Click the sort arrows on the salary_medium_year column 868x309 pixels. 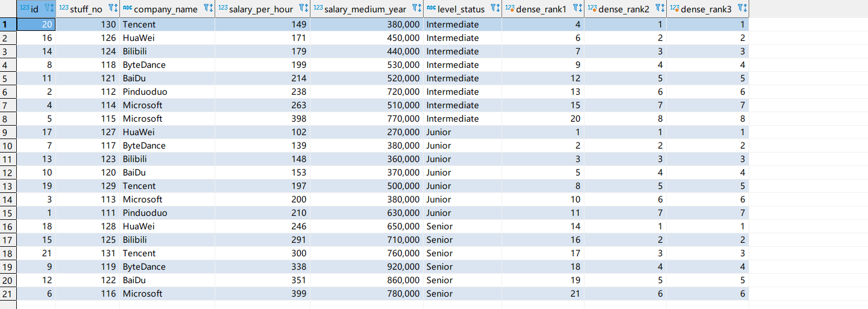tap(420, 8)
